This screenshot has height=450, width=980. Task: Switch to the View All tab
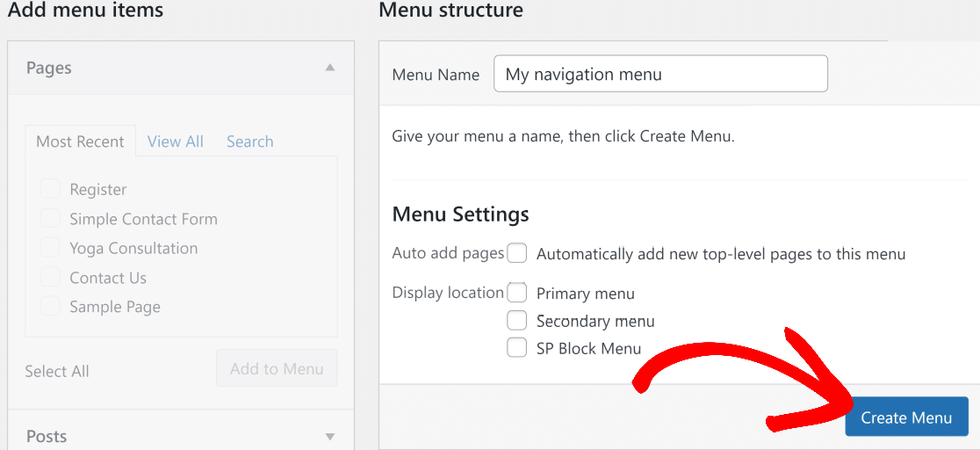pos(176,142)
